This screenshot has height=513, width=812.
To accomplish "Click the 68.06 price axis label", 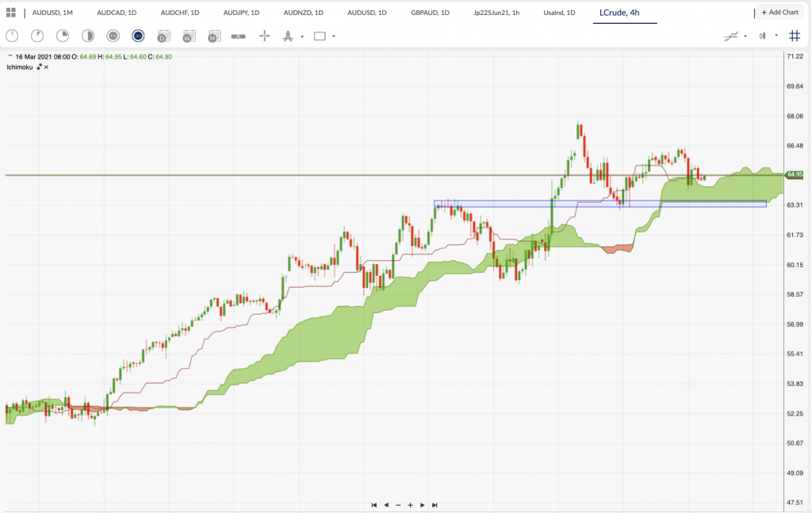I will click(795, 116).
